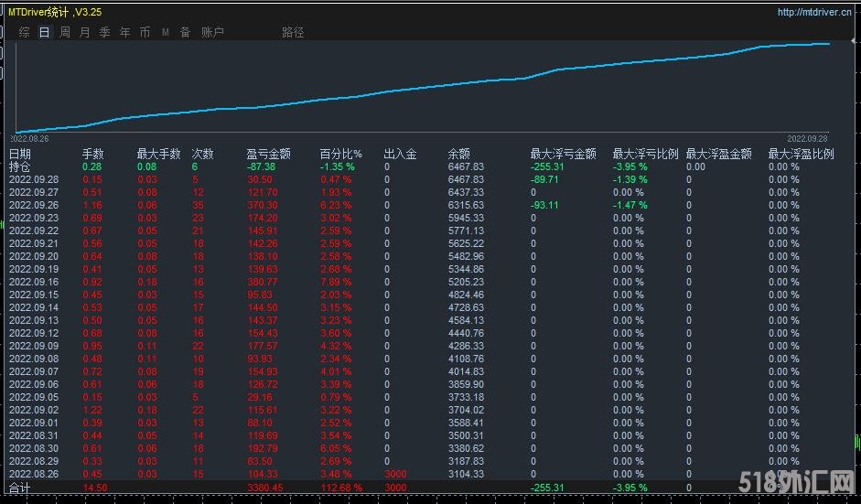Click the -87.38 floating loss value
This screenshot has width=861, height=504.
(x=261, y=166)
